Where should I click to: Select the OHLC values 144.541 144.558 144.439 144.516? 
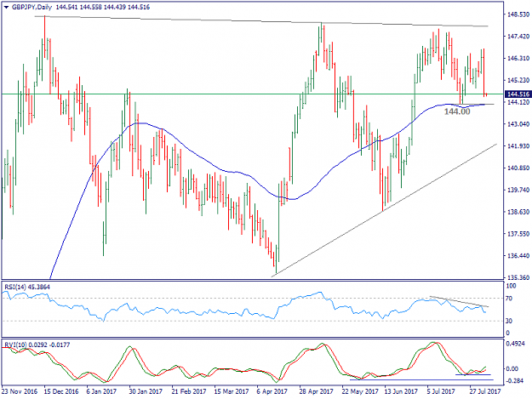(103, 7)
